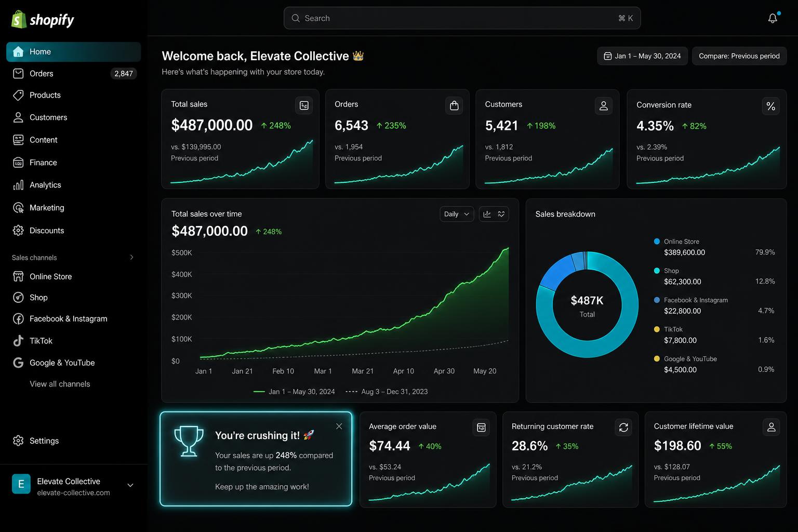The height and width of the screenshot is (532, 798).
Task: Click the Shop teal legend dot
Action: (x=657, y=271)
